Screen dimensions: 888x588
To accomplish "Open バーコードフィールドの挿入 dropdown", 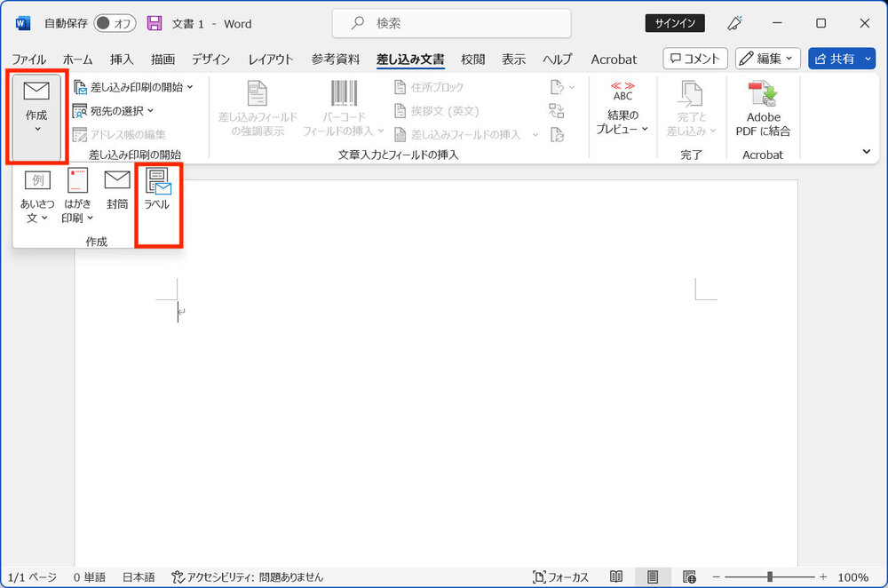I will click(x=344, y=108).
